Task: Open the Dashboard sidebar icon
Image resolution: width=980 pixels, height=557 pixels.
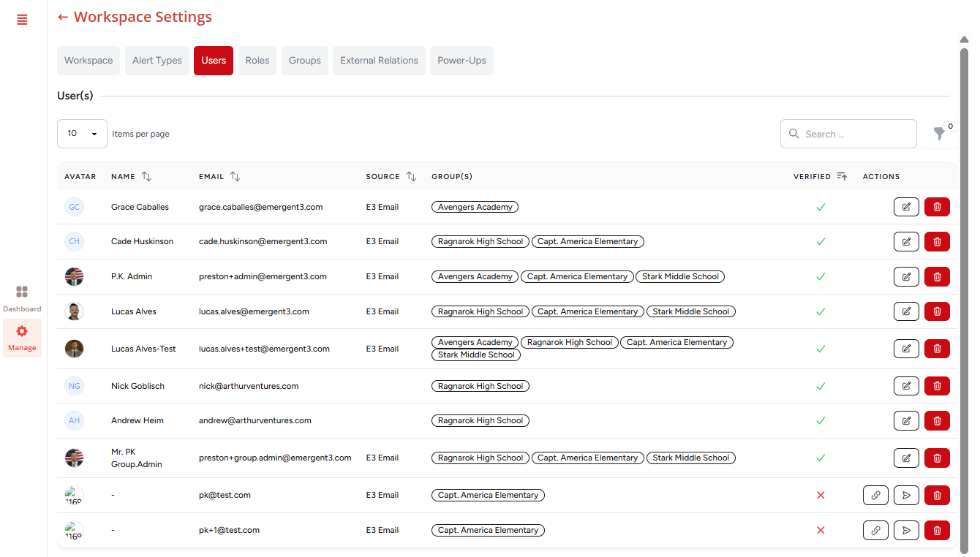Action: point(22,298)
